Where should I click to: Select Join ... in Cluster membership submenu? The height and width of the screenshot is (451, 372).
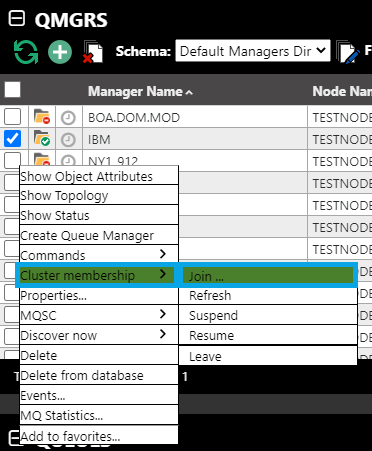pyautogui.click(x=268, y=276)
